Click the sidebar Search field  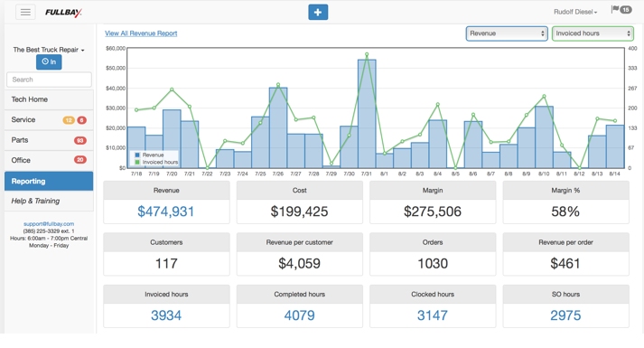49,80
